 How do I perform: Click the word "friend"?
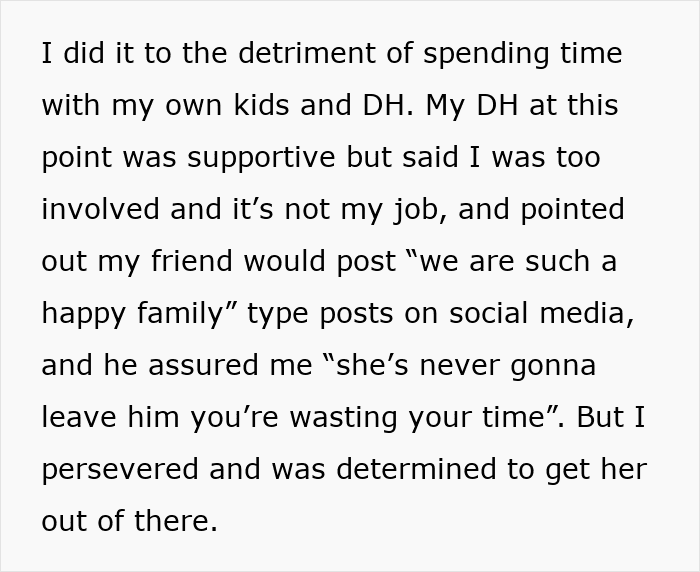(x=192, y=261)
